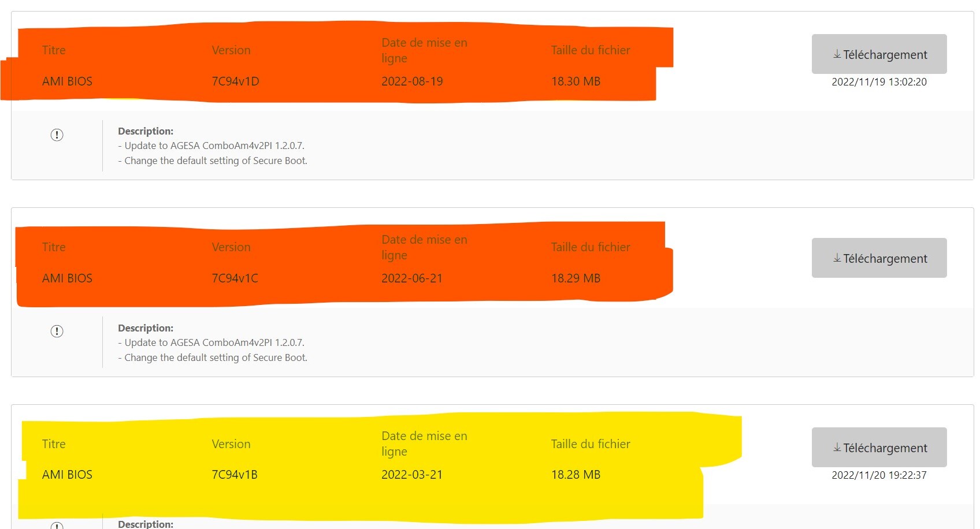Image resolution: width=980 pixels, height=529 pixels.
Task: Click info icon for 7C94v1C description
Action: click(57, 331)
